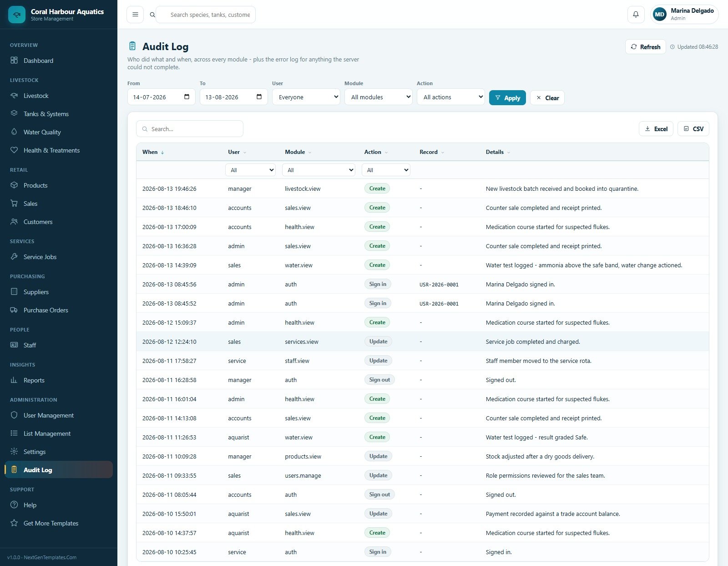Click Update badge in services.view row
This screenshot has height=566, width=728.
[x=378, y=342]
